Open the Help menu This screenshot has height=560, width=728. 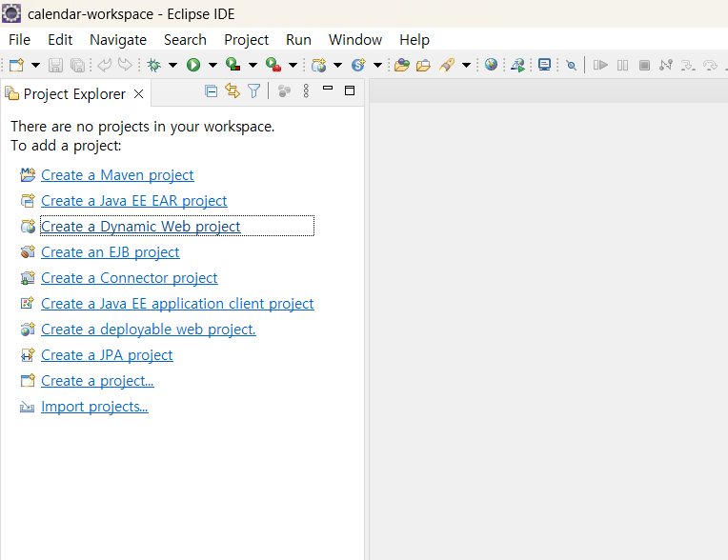415,40
